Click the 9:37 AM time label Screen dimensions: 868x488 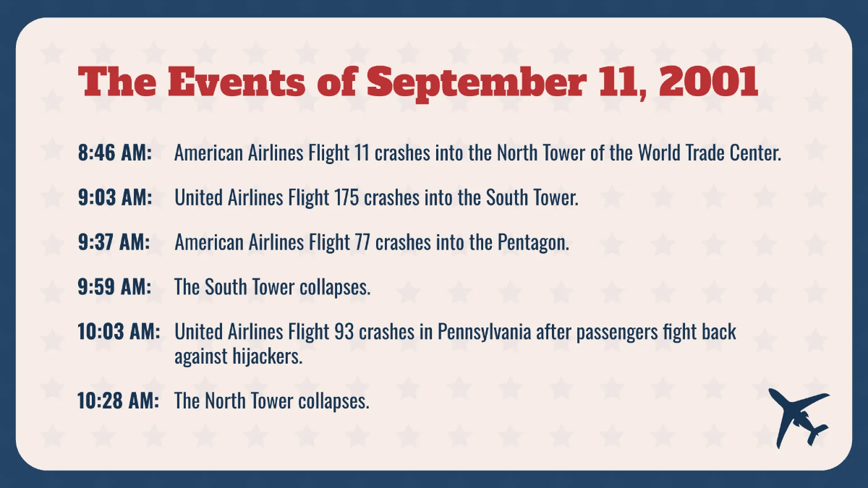tap(114, 243)
